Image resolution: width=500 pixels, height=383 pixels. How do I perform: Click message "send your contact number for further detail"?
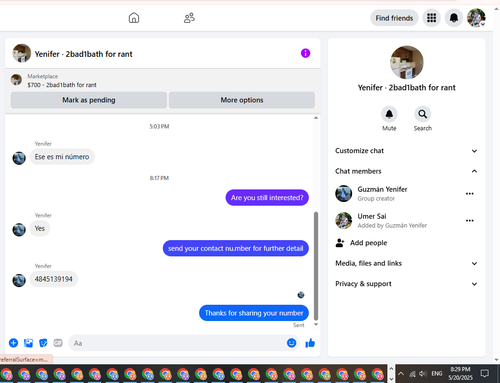click(x=236, y=248)
